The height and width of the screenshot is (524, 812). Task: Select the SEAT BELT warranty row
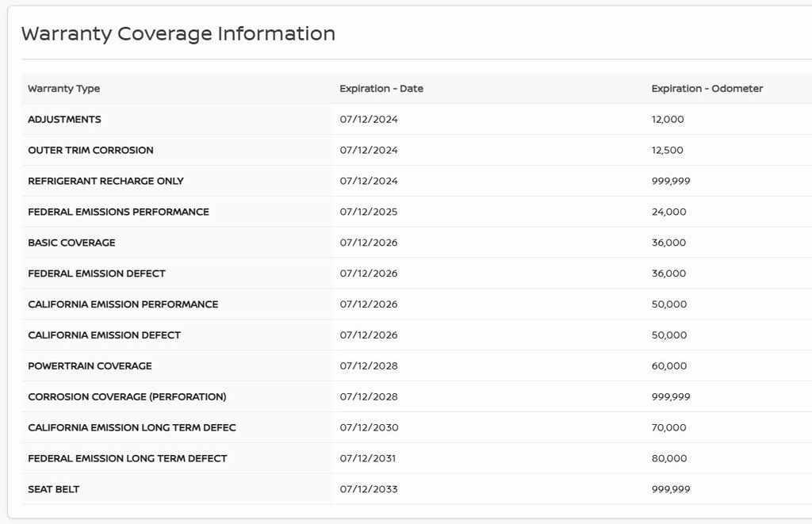(54, 490)
